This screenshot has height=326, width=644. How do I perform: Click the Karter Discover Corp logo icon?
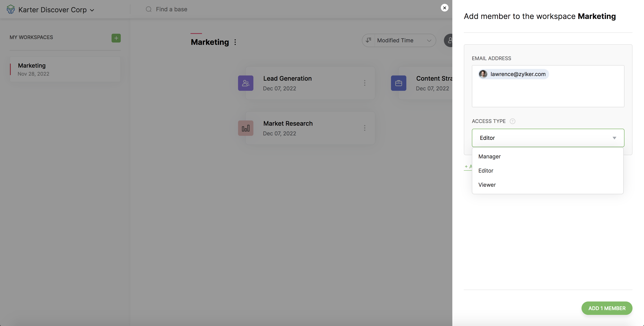tap(11, 10)
